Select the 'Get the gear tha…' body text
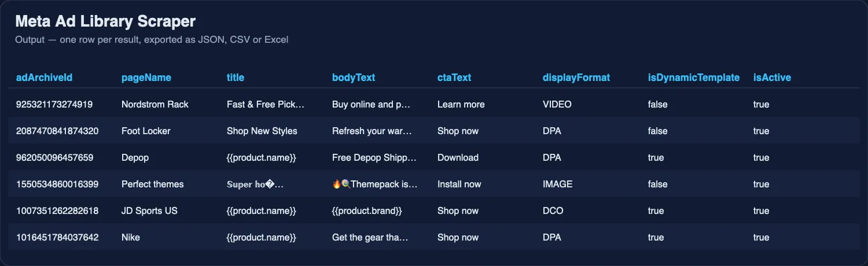The height and width of the screenshot is (266, 868). (x=370, y=238)
